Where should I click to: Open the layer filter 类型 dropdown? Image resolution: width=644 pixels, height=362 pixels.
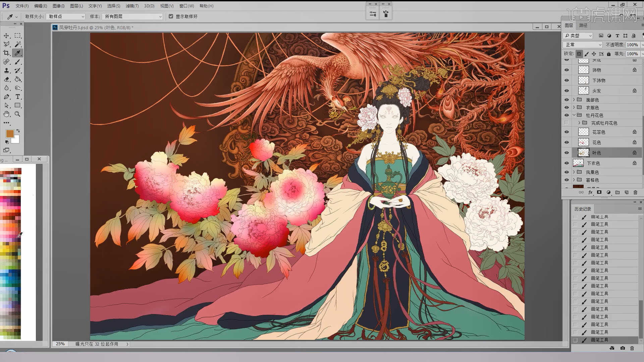coord(578,36)
